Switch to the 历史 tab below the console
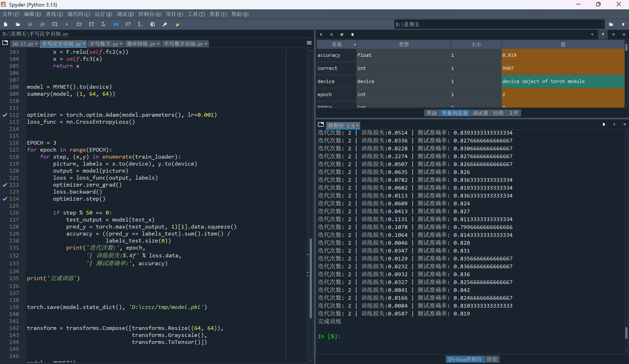Screen dimensions: 629x364 coord(492,359)
